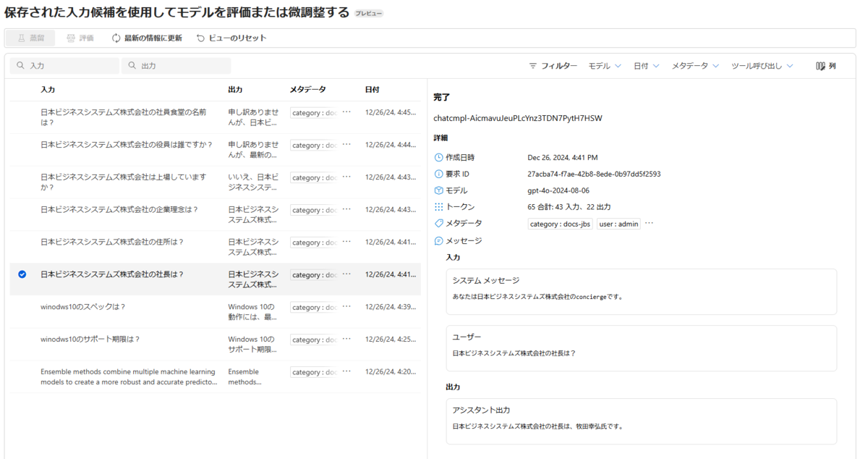Click the 作成日時 clock icon

coord(438,158)
